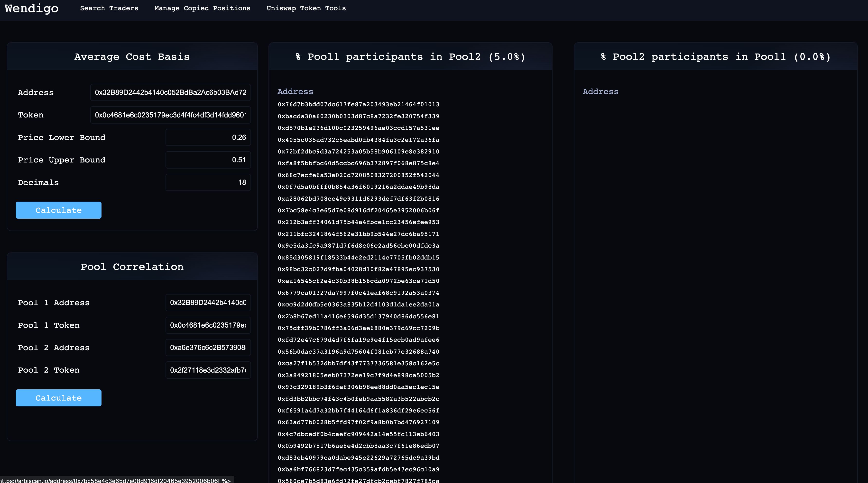868x483 pixels.
Task: Open address 0x93c329189b3f6fef306b98ee88dd0aa5ec1ec15e
Action: coord(359,387)
